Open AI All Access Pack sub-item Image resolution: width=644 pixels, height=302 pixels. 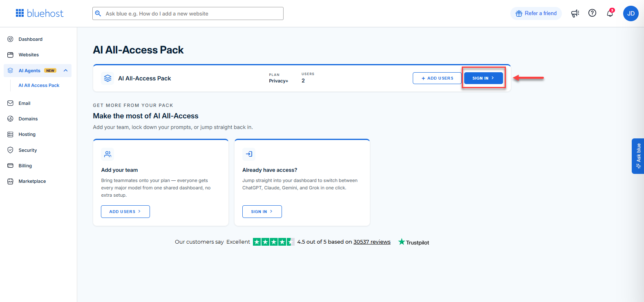39,85
